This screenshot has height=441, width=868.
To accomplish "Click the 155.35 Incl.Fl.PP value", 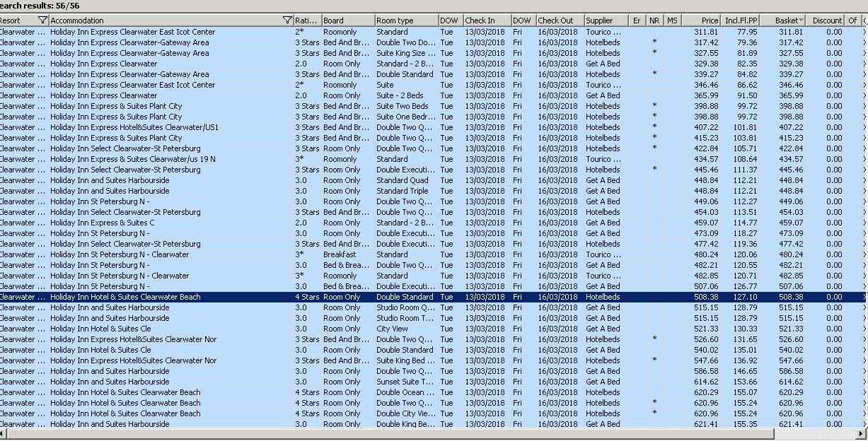I will click(746, 424).
